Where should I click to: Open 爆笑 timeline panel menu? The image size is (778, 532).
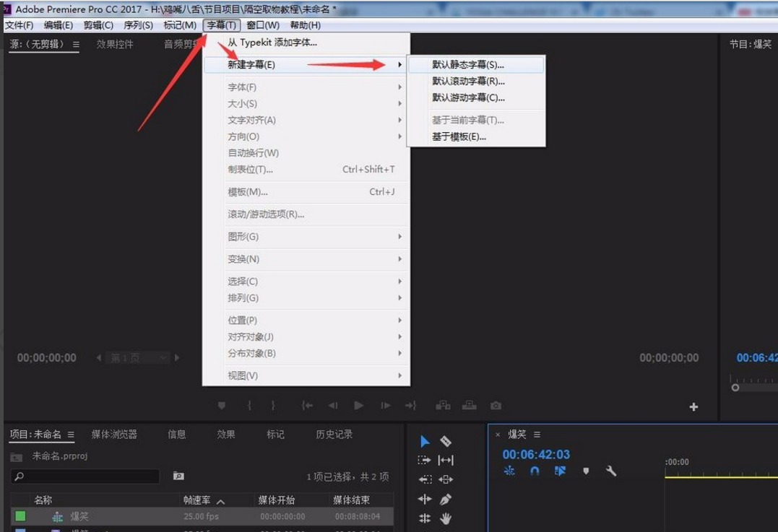[x=537, y=435]
